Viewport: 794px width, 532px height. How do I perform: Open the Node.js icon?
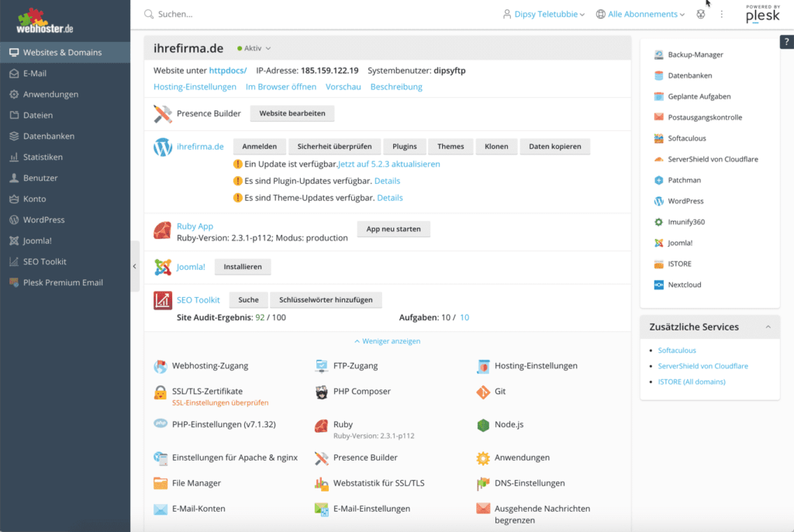pos(483,425)
